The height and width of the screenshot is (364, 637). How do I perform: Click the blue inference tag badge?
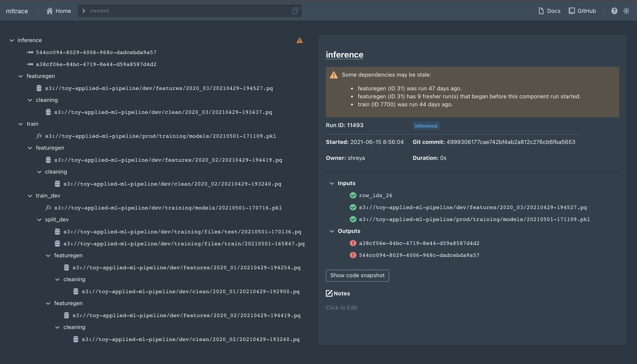(x=426, y=126)
